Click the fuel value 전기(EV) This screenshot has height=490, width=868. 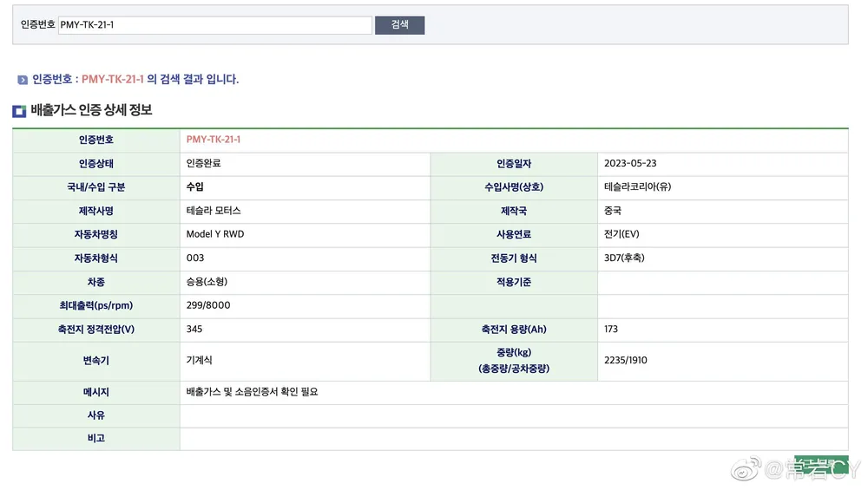pos(621,234)
